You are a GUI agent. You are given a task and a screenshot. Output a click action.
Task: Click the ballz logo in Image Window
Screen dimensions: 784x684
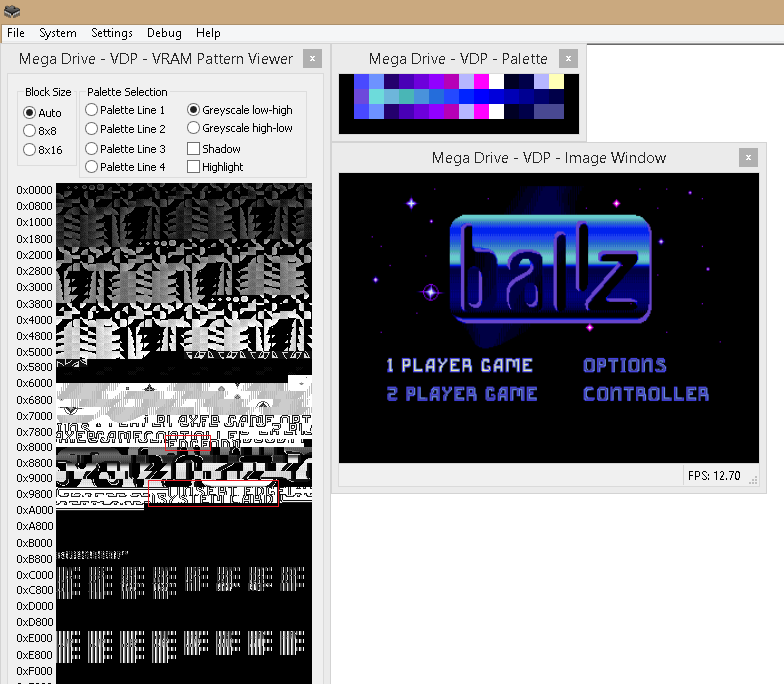point(550,269)
